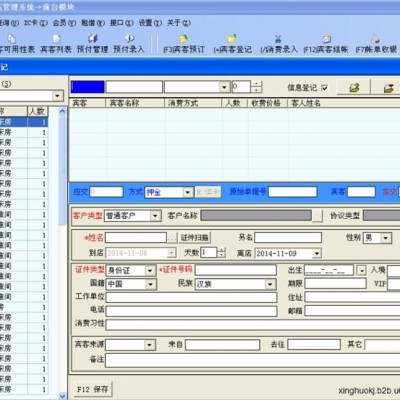
Task: Focus the 邮箱 email field
Action: (x=352, y=311)
